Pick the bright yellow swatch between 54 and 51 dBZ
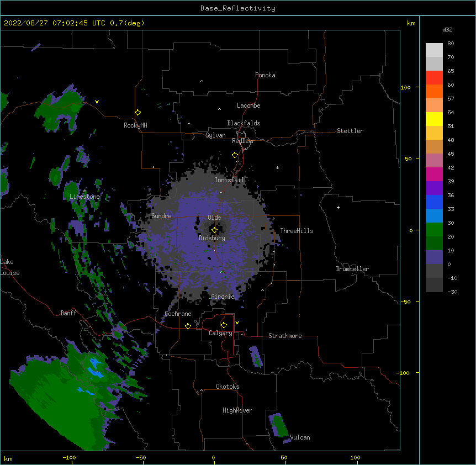 coord(434,119)
